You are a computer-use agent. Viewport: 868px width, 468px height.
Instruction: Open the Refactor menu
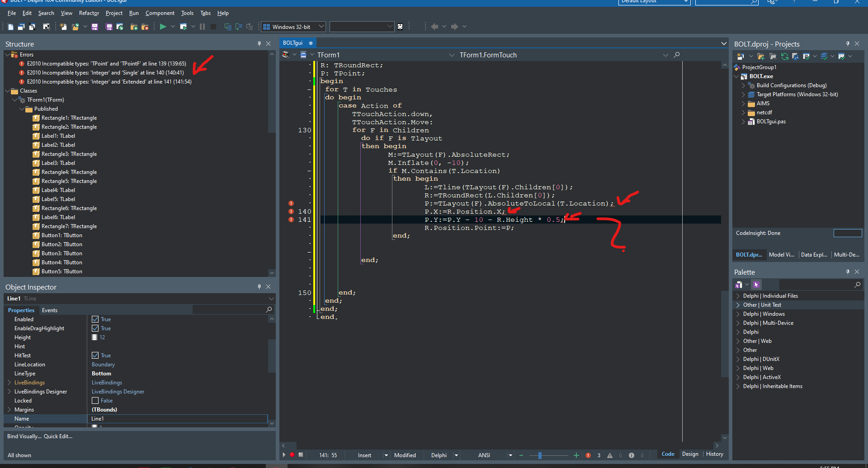point(89,13)
